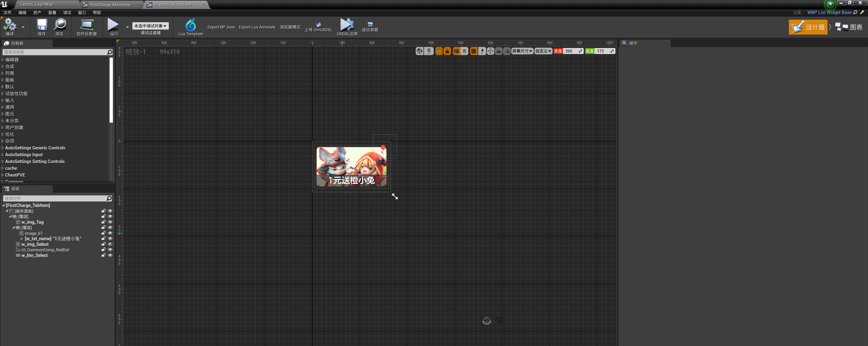Viewport: 868px width, 346px height.
Task: Toggle the orange grid snapping icon
Action: (x=473, y=51)
